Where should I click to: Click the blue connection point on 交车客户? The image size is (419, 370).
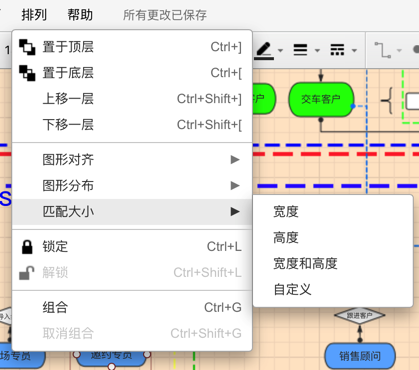[x=353, y=106]
